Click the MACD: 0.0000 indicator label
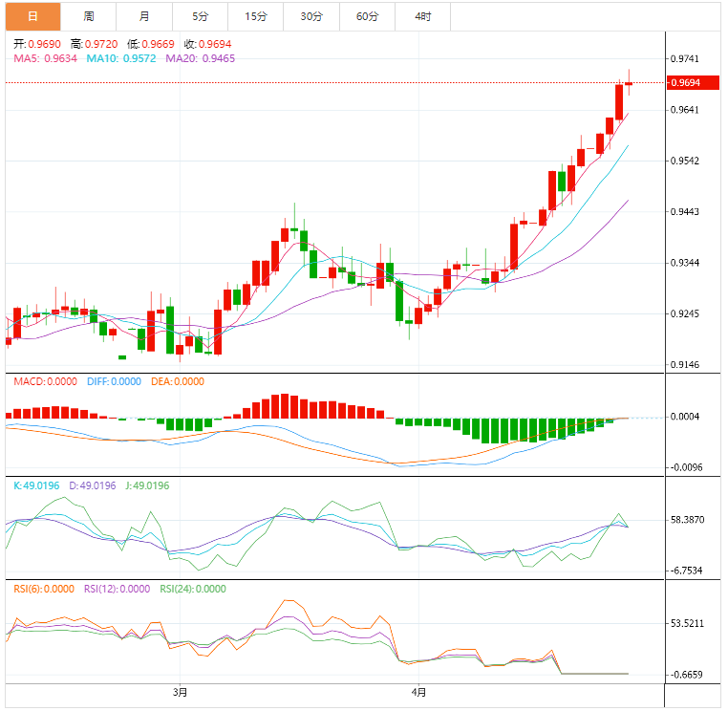Viewport: 728px width, 711px height. tap(44, 381)
